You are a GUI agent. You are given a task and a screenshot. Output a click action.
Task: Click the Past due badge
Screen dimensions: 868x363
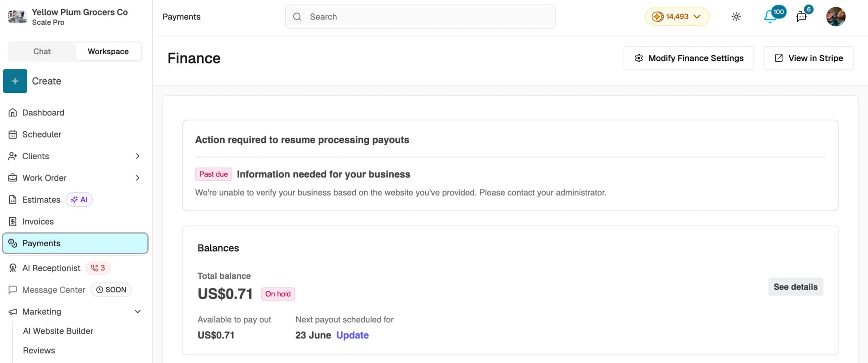pyautogui.click(x=213, y=174)
